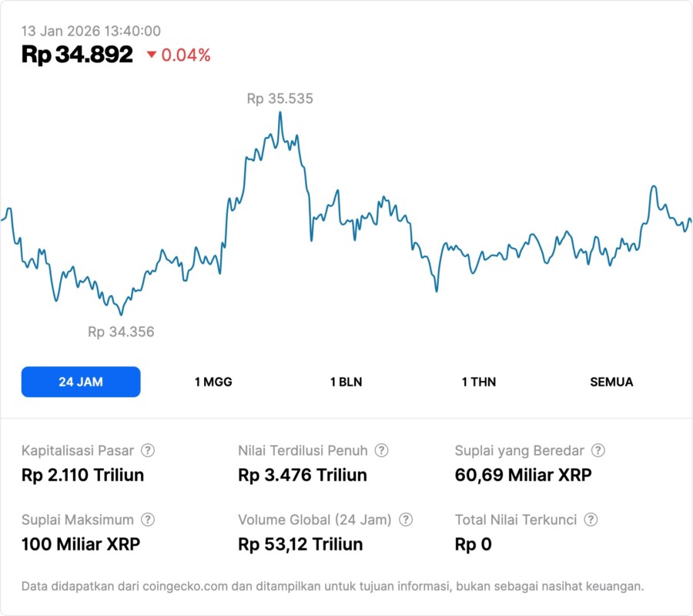Switch chart to 1 BLN range
The image size is (693, 616).
346,382
